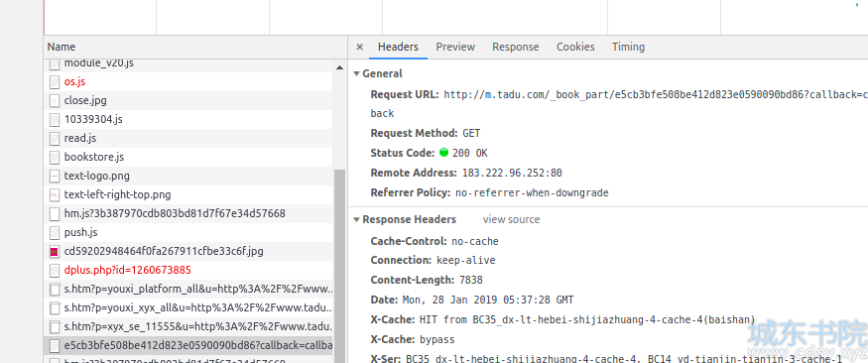The width and height of the screenshot is (868, 363).
Task: Show the Cookies tab
Action: (575, 47)
